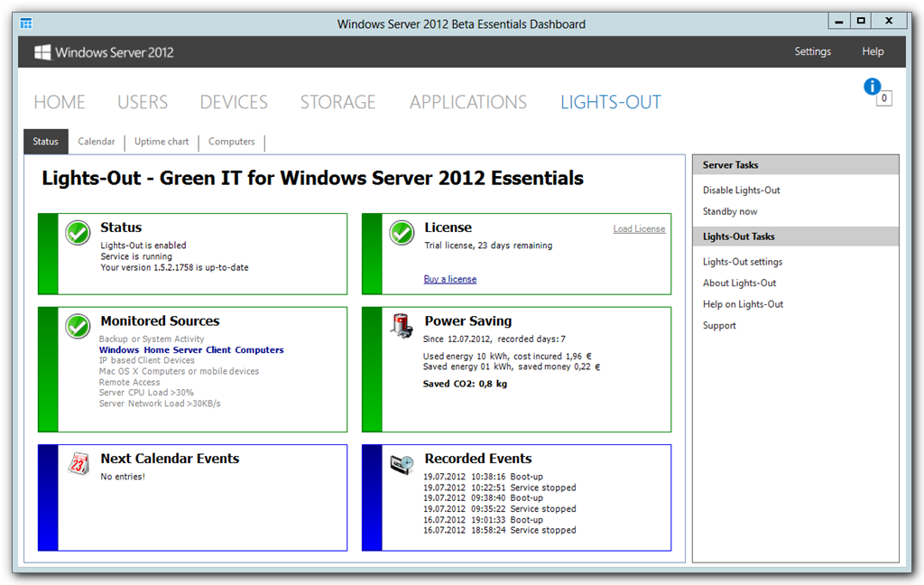Click the alert counter showing 0
924x585 pixels.
click(884, 98)
